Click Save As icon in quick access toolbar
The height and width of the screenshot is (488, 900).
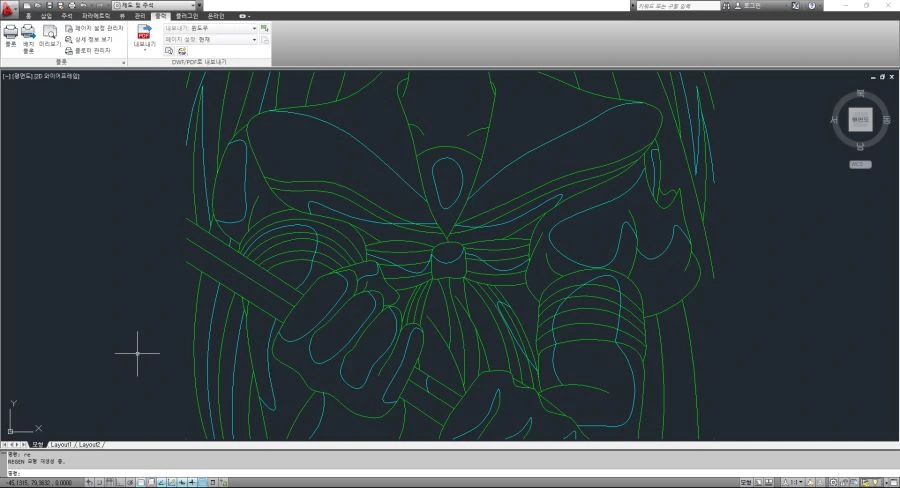[60, 5]
